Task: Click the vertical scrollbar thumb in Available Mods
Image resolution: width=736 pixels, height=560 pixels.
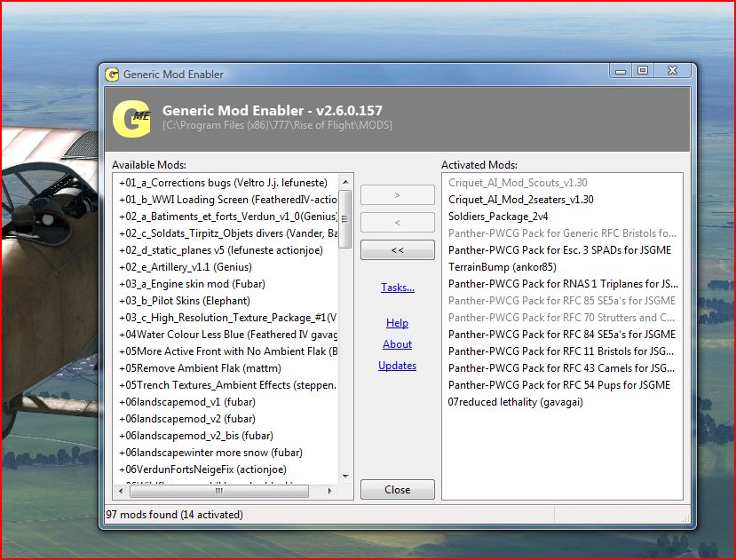Action: point(345,218)
